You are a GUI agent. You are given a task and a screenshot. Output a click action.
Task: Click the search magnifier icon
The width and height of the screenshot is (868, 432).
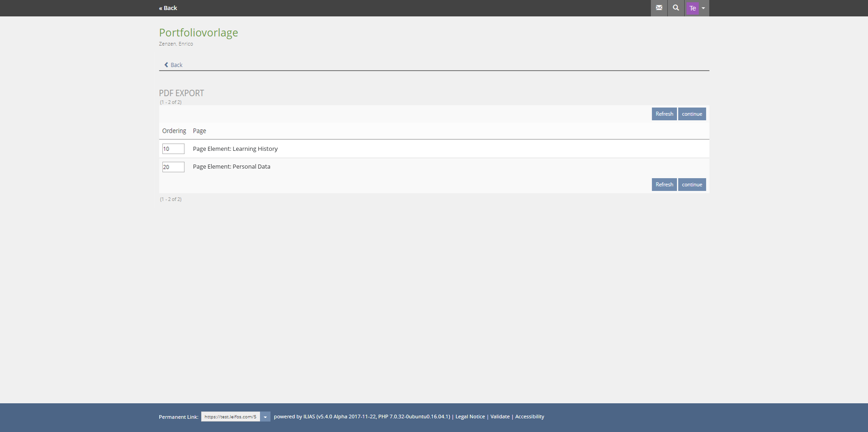click(676, 8)
